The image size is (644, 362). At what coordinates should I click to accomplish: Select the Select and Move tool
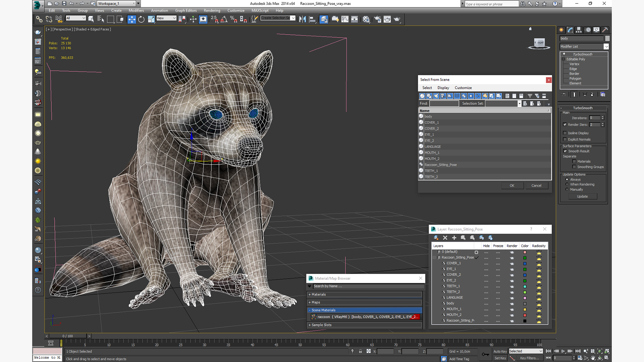point(132,19)
